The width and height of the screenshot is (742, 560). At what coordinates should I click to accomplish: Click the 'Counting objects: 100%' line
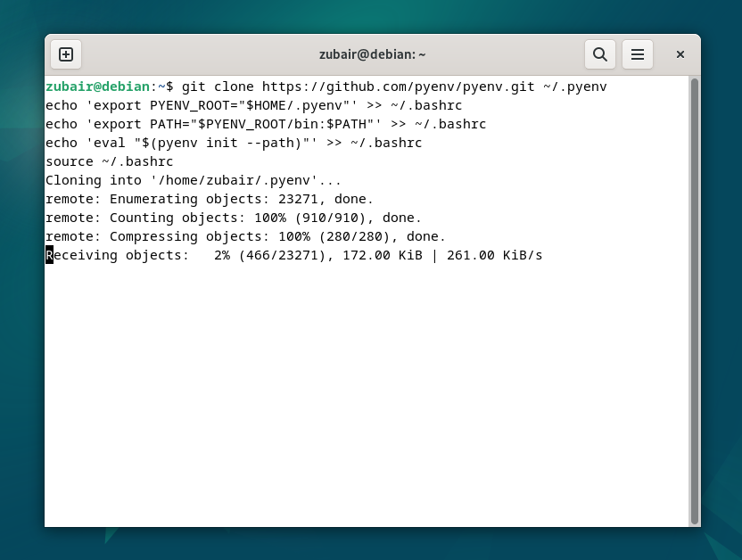(234, 218)
